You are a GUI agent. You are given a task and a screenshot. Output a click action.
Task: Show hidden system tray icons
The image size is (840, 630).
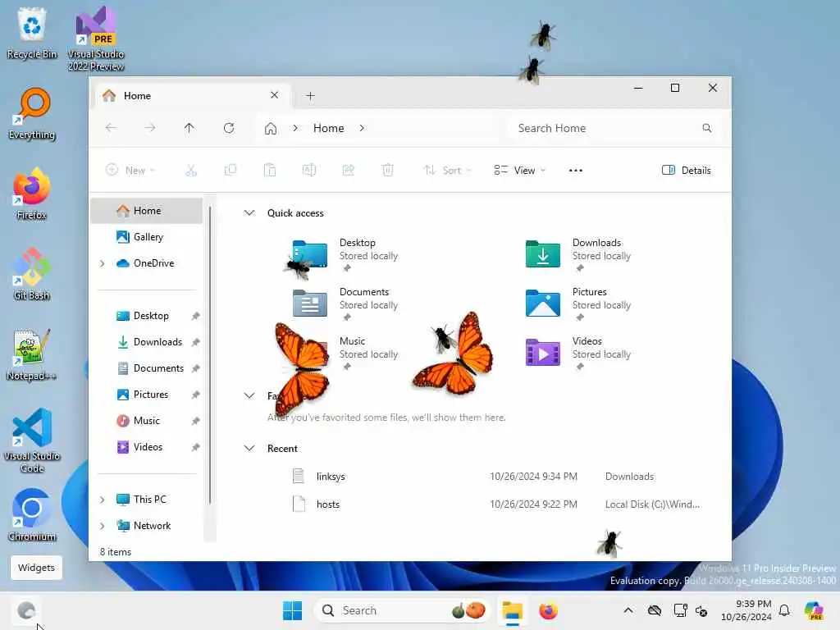[x=628, y=610]
